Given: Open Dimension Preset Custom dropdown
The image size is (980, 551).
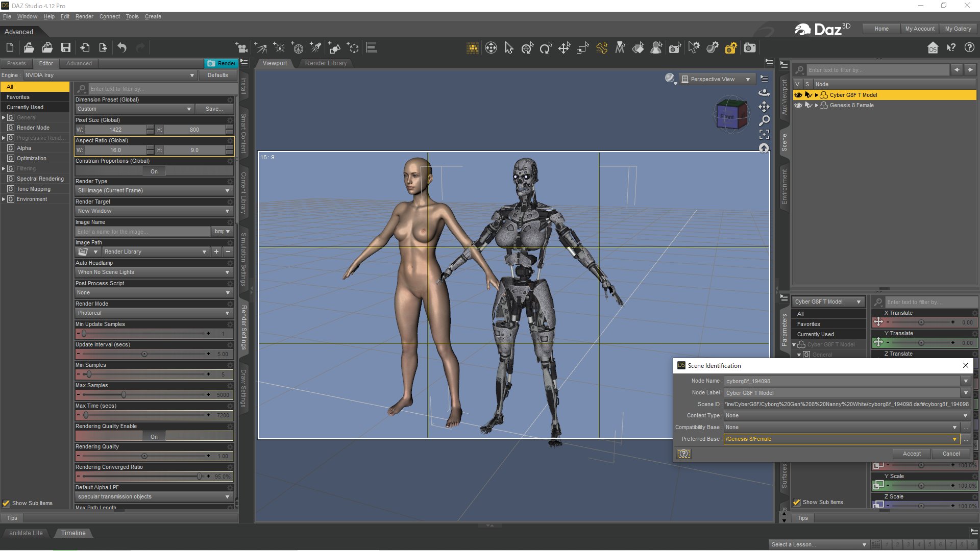Looking at the screenshot, I should coord(134,109).
